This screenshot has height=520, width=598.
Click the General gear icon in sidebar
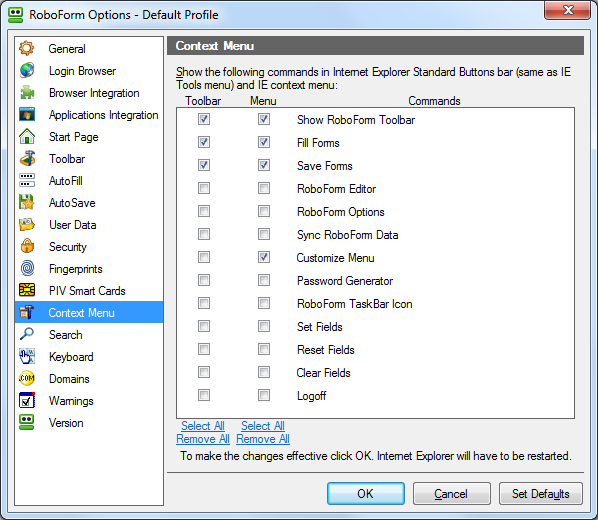click(x=27, y=48)
